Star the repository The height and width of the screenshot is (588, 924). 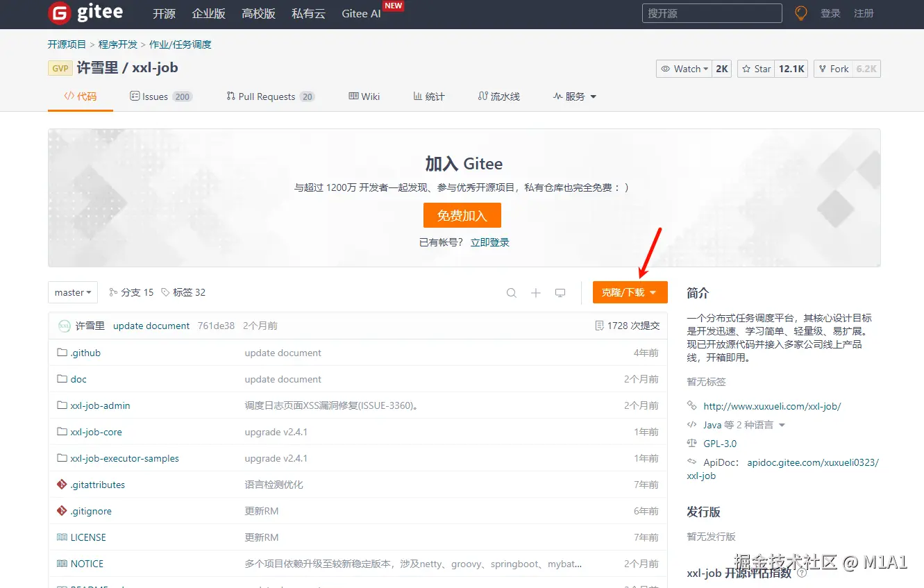tap(756, 69)
